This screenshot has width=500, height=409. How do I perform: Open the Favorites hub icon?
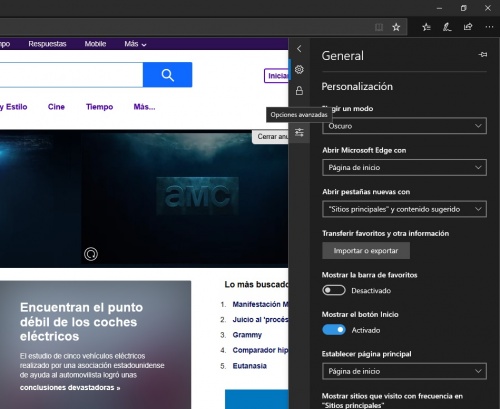426,27
